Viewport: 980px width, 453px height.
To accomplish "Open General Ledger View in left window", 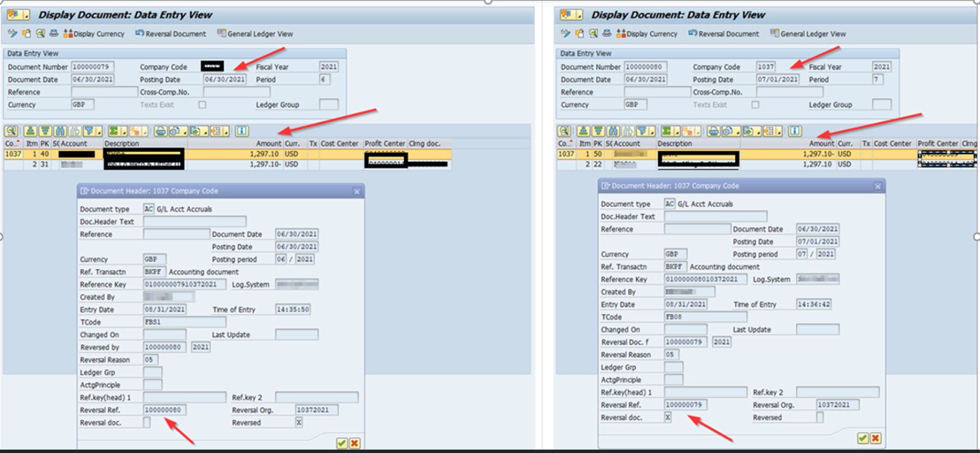I will (x=255, y=34).
